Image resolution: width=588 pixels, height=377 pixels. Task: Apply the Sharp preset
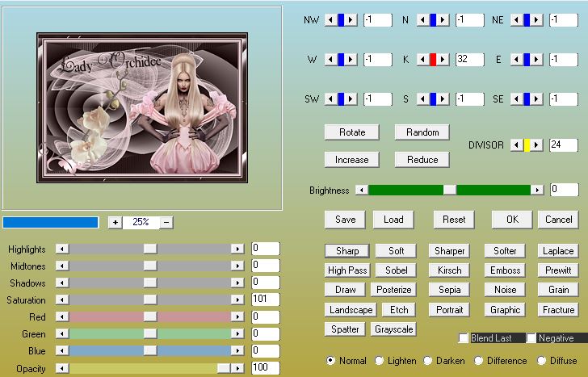click(x=347, y=251)
